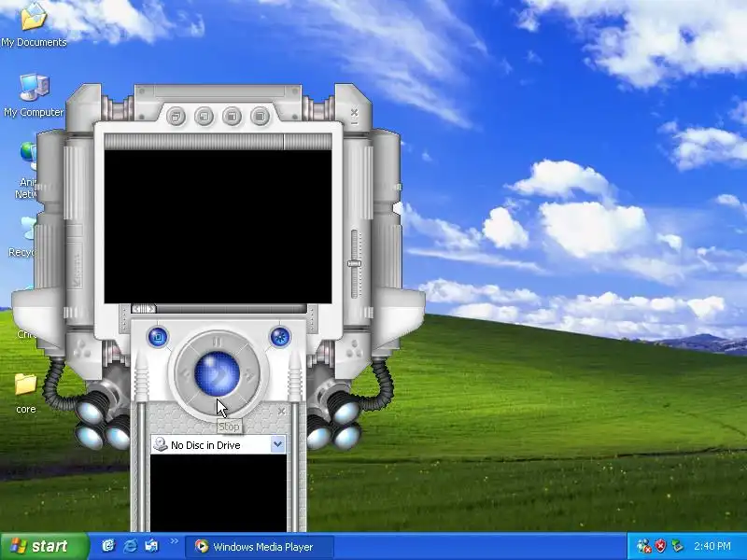Screen dimensions: 747x560
Task: Click the right blue starburst-icon button
Action: [x=280, y=337]
